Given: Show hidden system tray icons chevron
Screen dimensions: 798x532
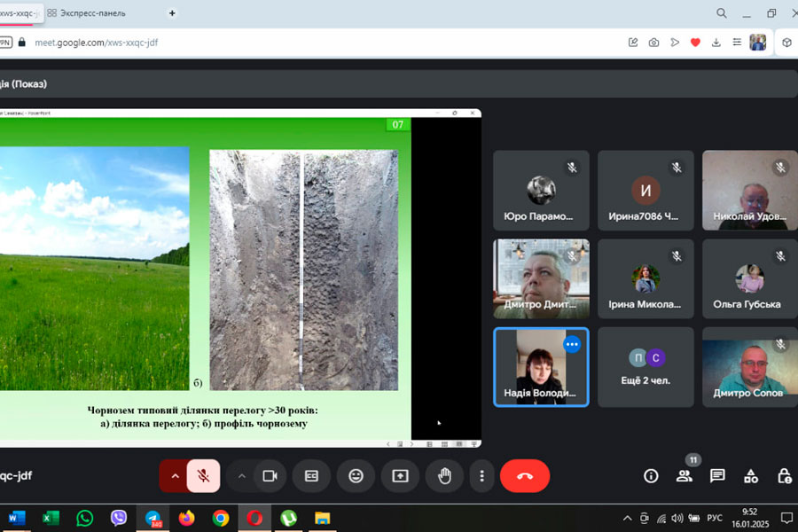Looking at the screenshot, I should pos(627,518).
